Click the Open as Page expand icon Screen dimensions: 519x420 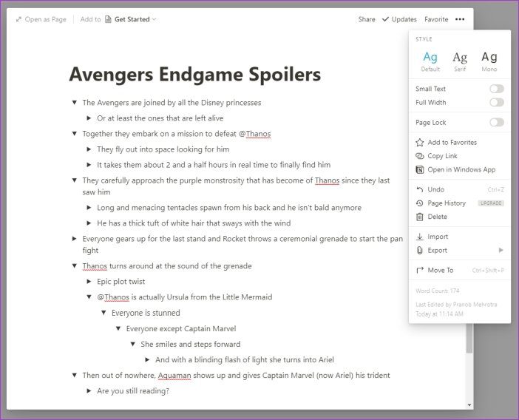[x=19, y=19]
